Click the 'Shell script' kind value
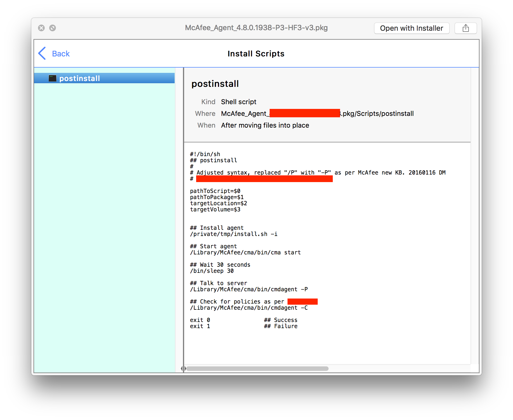Image resolution: width=513 pixels, height=420 pixels. pyautogui.click(x=239, y=102)
